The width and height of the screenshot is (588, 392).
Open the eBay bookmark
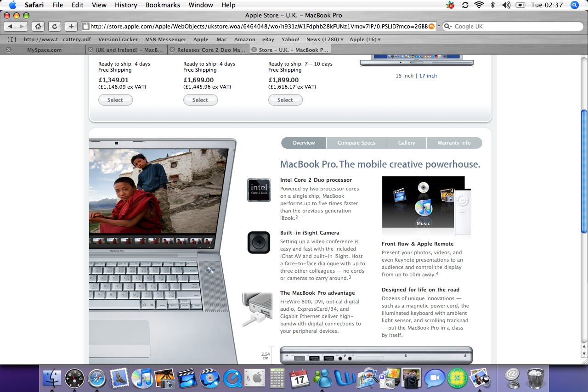(x=268, y=39)
